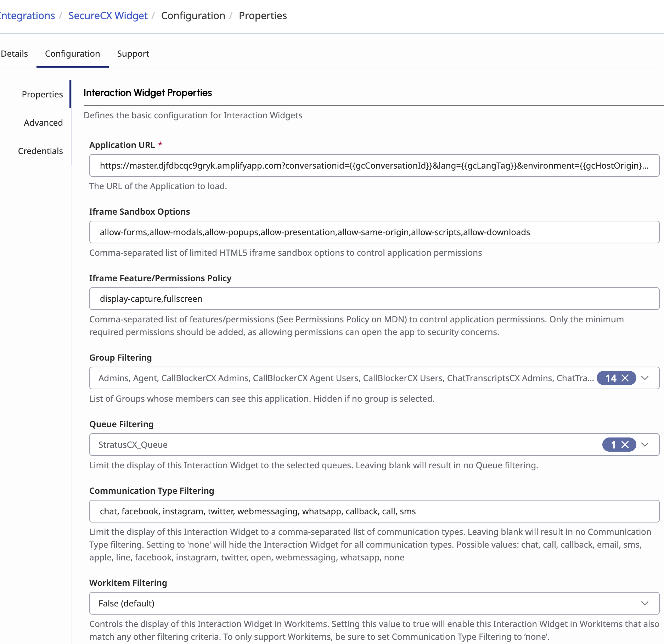Clear the selected StratusCX_Queue filter

(x=625, y=445)
